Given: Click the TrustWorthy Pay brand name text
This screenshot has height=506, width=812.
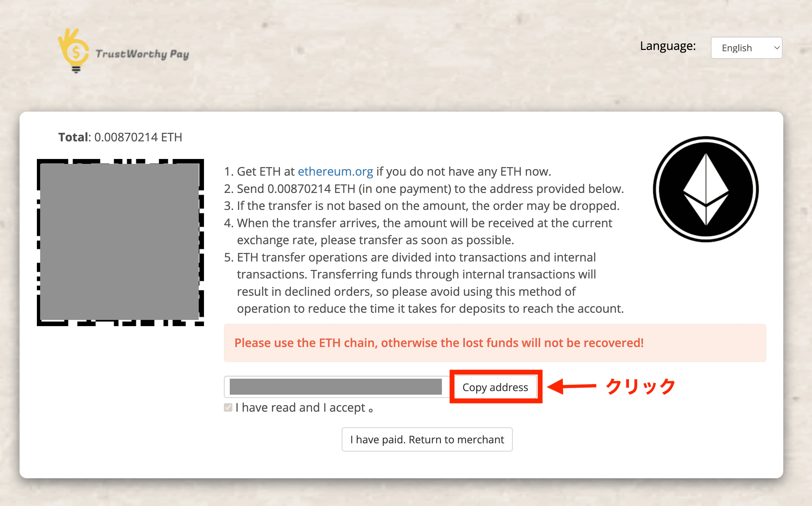Looking at the screenshot, I should (x=142, y=54).
